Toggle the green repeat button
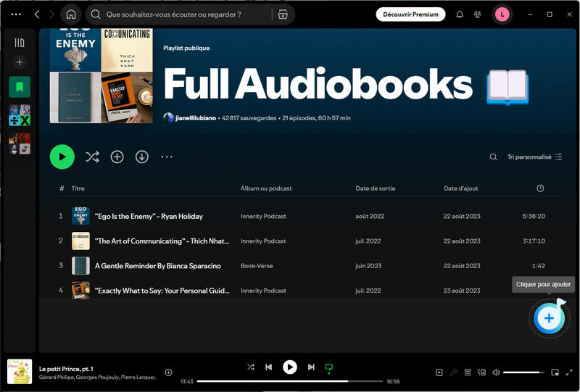Viewport: 580px width, 392px height. [329, 367]
